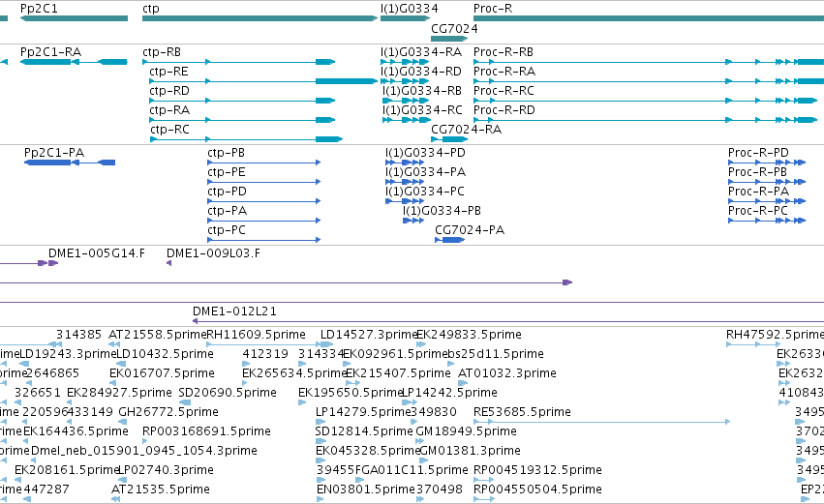Select Proc-R-PC protein label
The height and width of the screenshot is (504, 824).
pyautogui.click(x=758, y=211)
